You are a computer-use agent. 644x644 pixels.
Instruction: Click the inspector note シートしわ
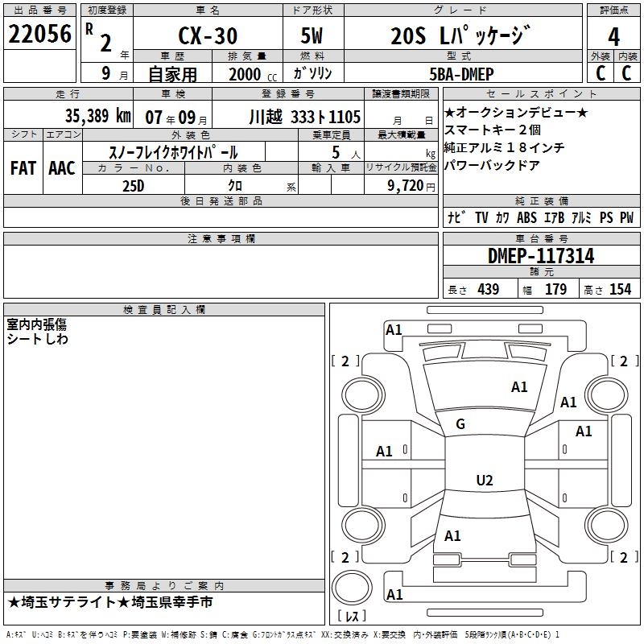point(37,339)
